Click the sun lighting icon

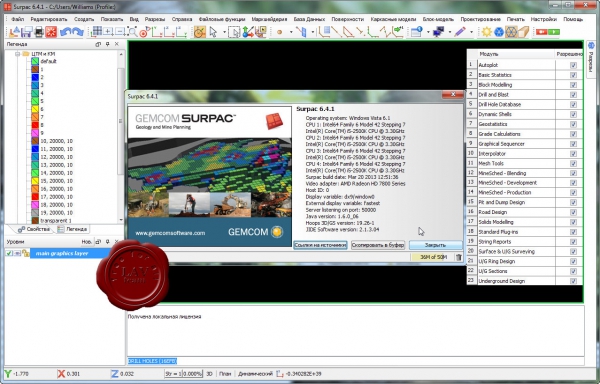tap(487, 32)
